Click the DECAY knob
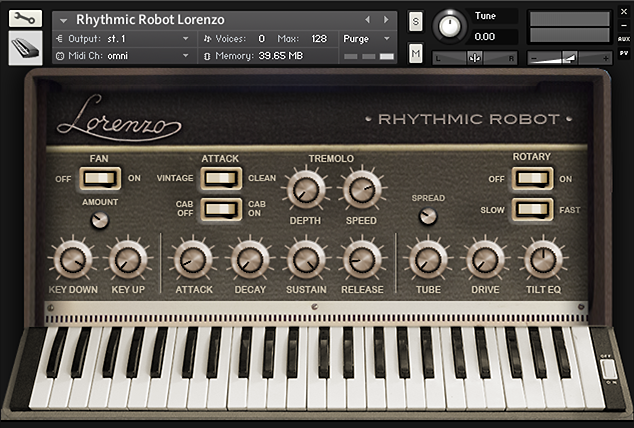Screen dimensions: 634x428 [250, 259]
